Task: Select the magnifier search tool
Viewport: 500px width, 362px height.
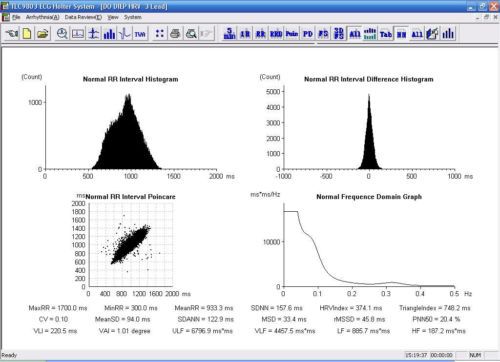Action: [x=62, y=34]
